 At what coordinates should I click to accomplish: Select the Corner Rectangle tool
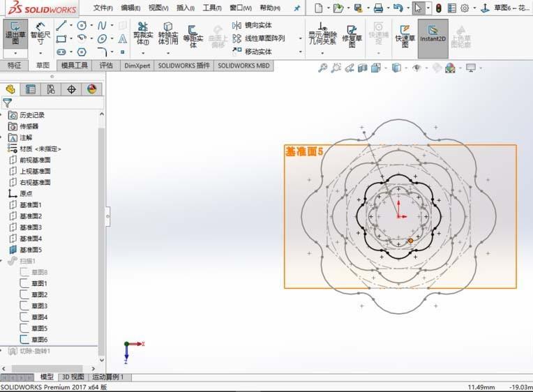coord(61,39)
